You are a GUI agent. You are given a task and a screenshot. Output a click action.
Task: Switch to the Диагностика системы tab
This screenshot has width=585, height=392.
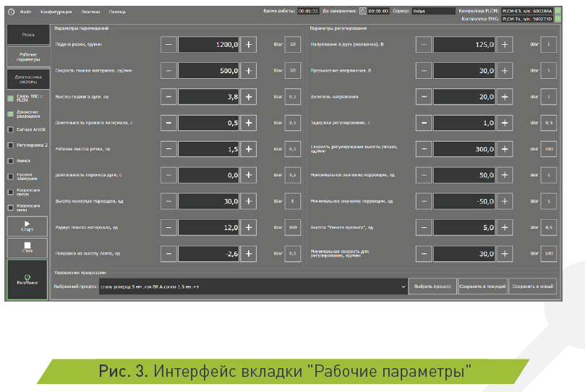[x=28, y=79]
